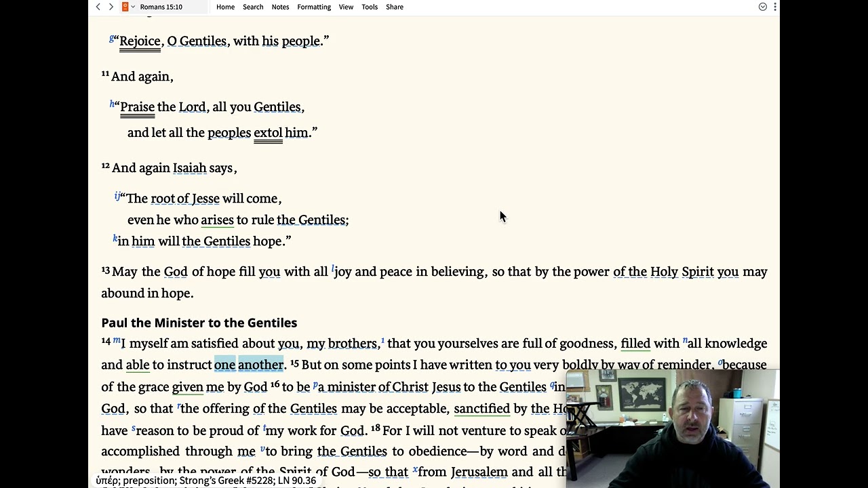
Task: Go back with the left arrow
Action: click(x=98, y=7)
